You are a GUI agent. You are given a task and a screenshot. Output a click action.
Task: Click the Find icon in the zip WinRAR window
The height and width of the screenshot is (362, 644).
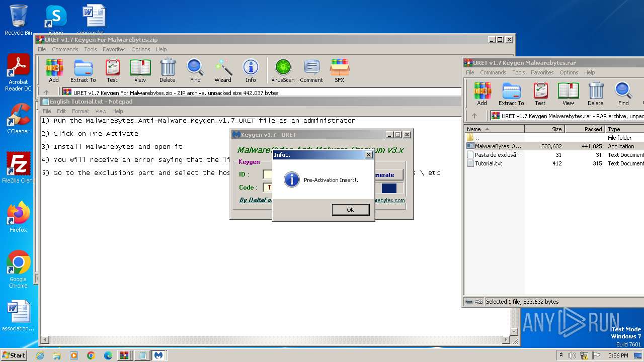pyautogui.click(x=195, y=71)
